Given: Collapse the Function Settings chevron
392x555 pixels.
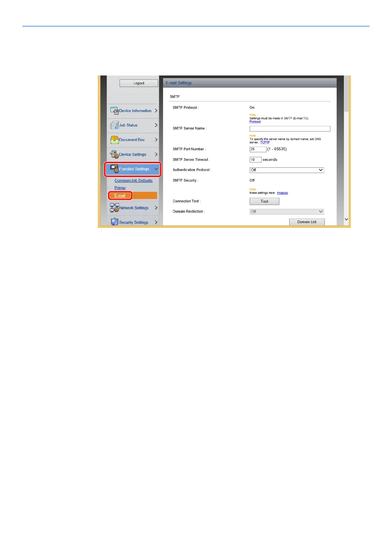Looking at the screenshot, I should click(x=156, y=169).
